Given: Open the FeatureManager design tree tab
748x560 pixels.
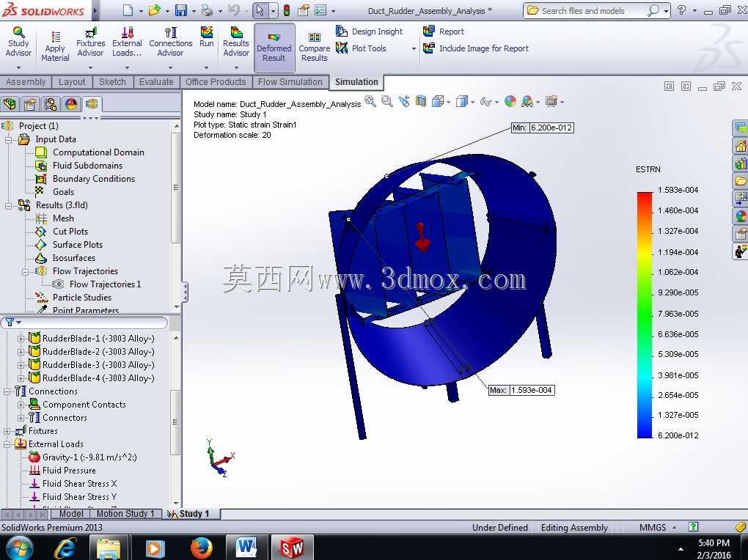Looking at the screenshot, I should (10, 103).
